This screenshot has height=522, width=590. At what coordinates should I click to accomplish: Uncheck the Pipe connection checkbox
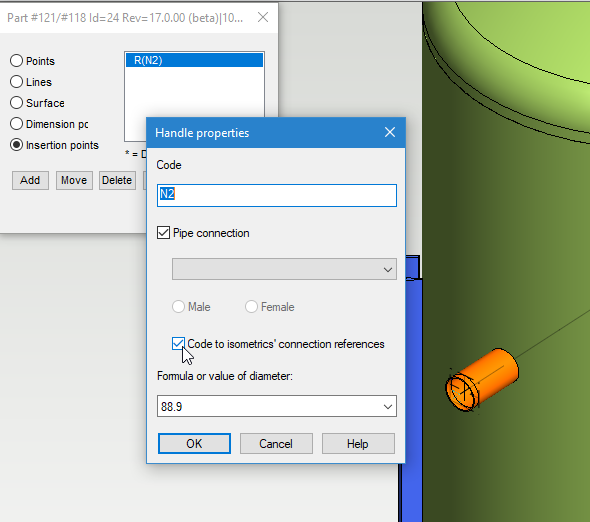pos(163,233)
